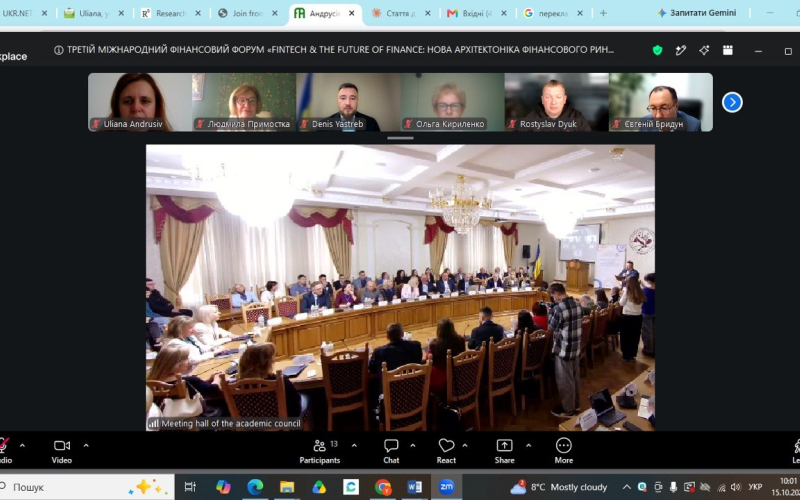The width and height of the screenshot is (800, 500).
Task: Open Chrome from the taskbar
Action: (383, 487)
